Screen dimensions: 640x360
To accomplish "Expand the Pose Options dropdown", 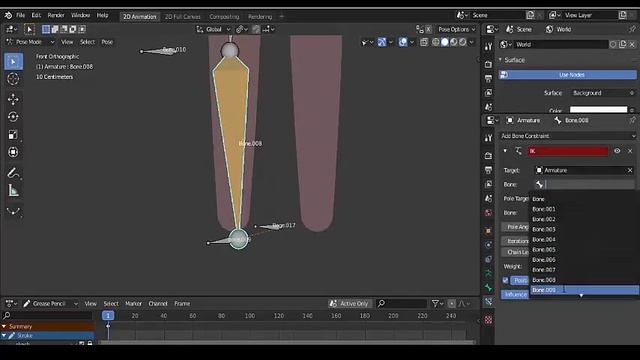I will (456, 29).
